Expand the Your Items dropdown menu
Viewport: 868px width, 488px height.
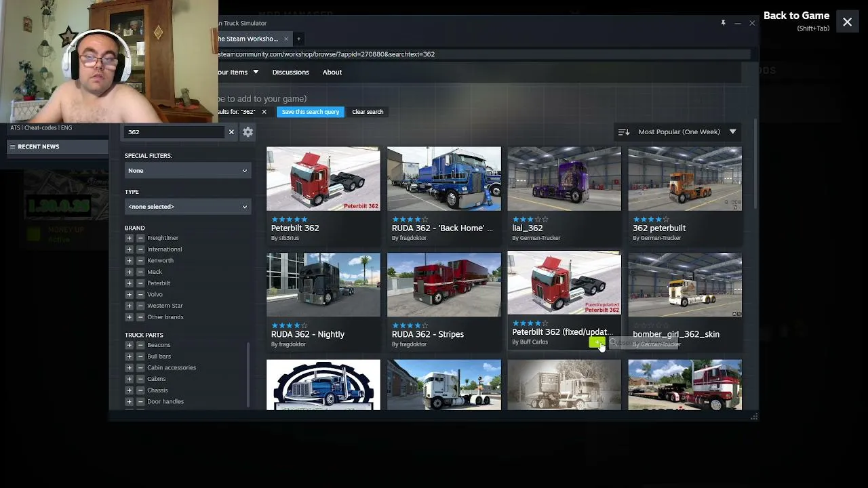click(x=237, y=72)
